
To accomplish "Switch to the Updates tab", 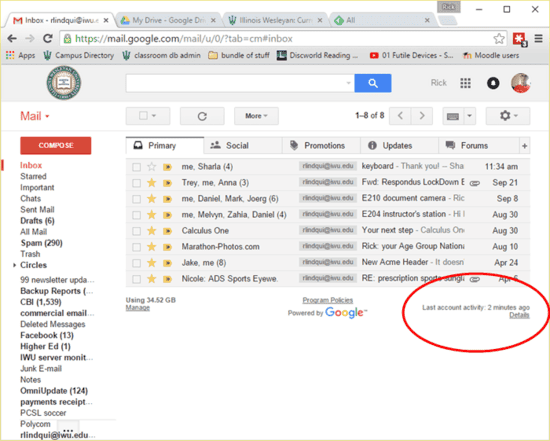I will tap(399, 146).
